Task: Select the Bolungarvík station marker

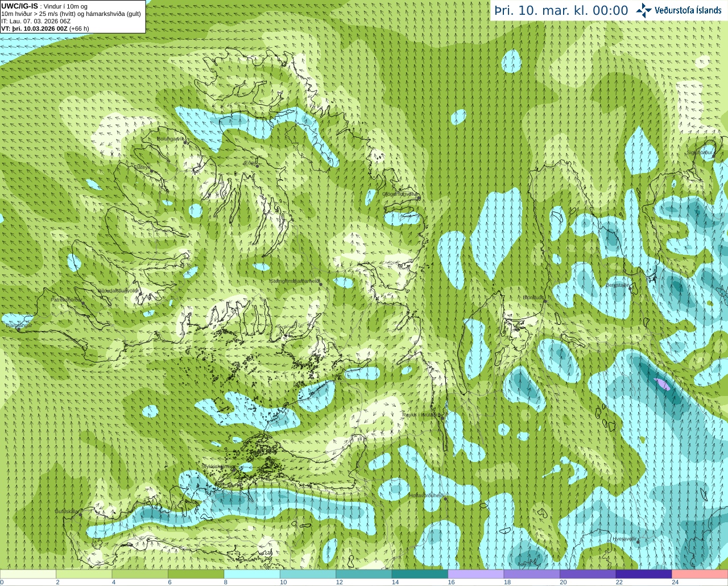Action: tap(185, 142)
